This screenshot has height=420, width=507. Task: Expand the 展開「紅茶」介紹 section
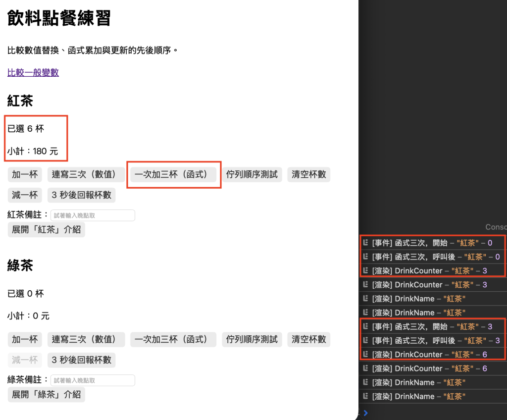[46, 230]
